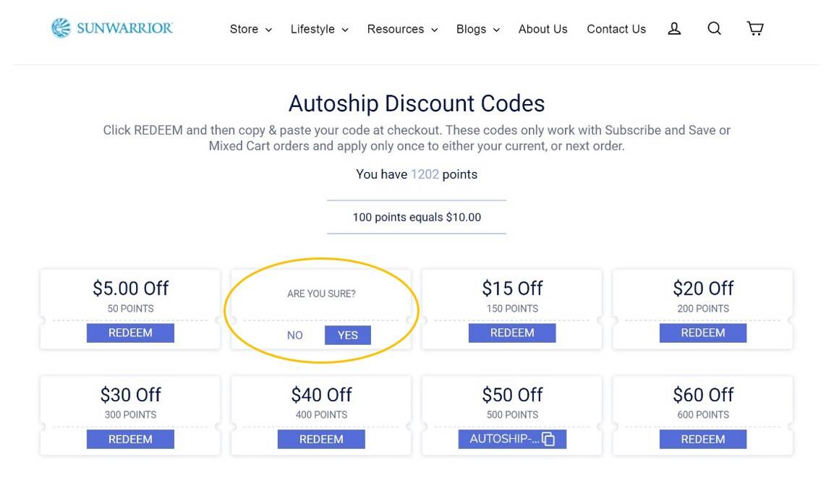Redeem the $20 Off coupon
This screenshot has height=504, width=834.
click(x=703, y=333)
